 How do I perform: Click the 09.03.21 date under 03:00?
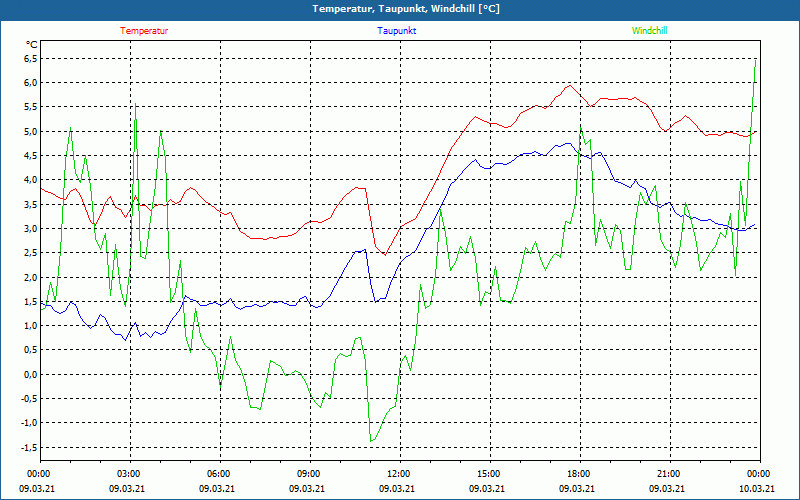127,489
